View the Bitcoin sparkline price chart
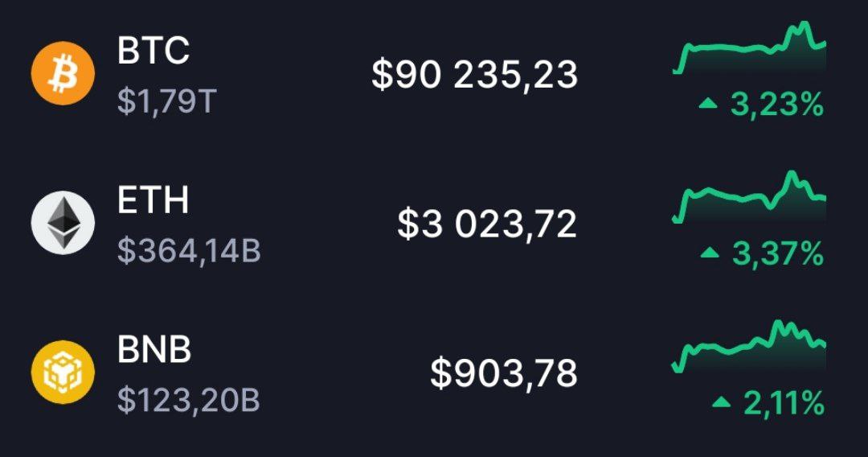The height and width of the screenshot is (457, 868). pos(749,48)
